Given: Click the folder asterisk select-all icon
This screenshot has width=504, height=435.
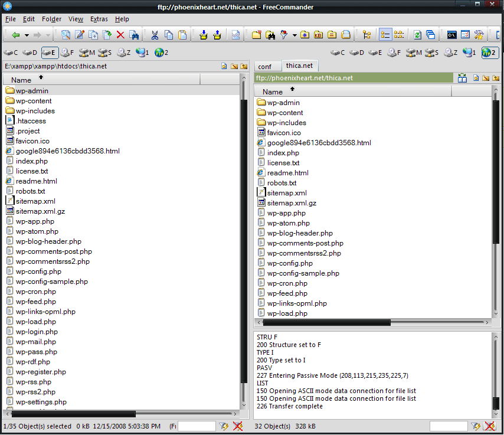Looking at the screenshot, I should [x=305, y=35].
